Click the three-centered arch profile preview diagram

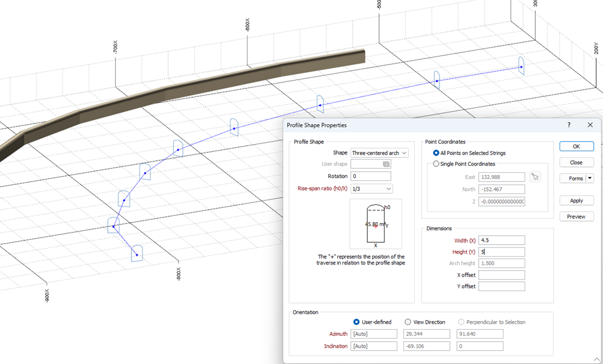[x=376, y=224]
